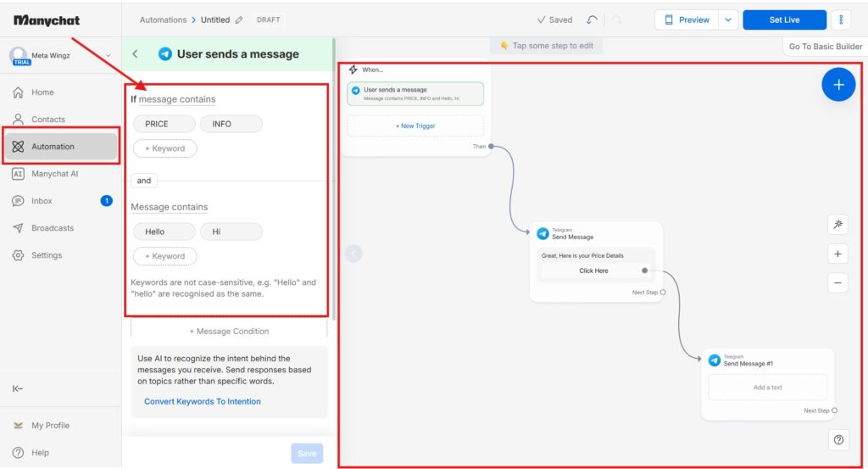Select the Send Message node
The height and width of the screenshot is (469, 868).
(x=596, y=262)
